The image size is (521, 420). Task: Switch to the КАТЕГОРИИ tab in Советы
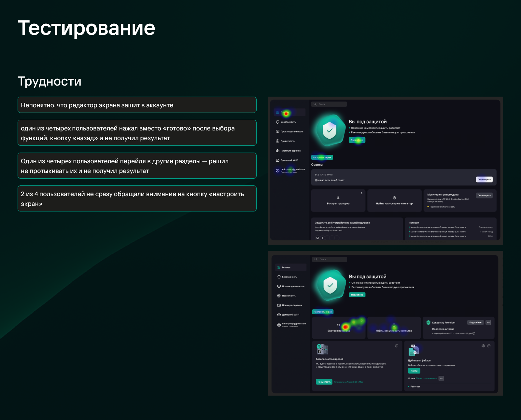coord(327,174)
